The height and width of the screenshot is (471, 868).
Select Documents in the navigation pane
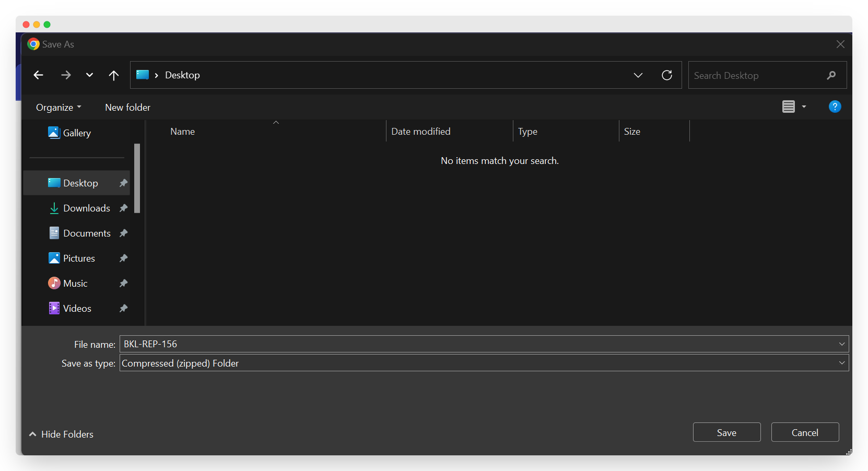pos(87,233)
